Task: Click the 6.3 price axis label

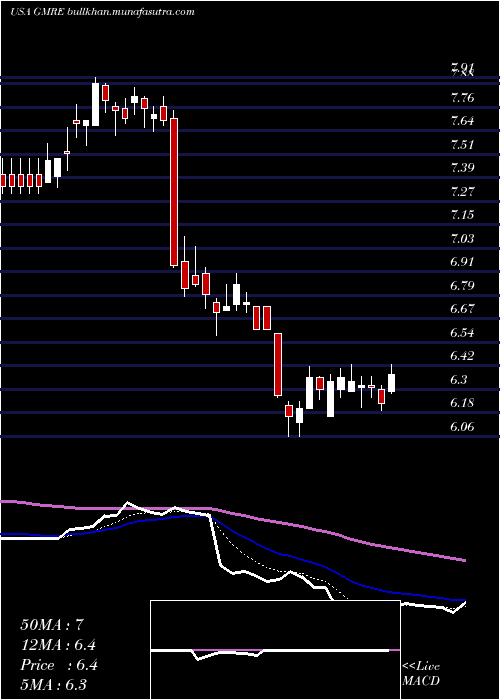Action: coord(459,379)
